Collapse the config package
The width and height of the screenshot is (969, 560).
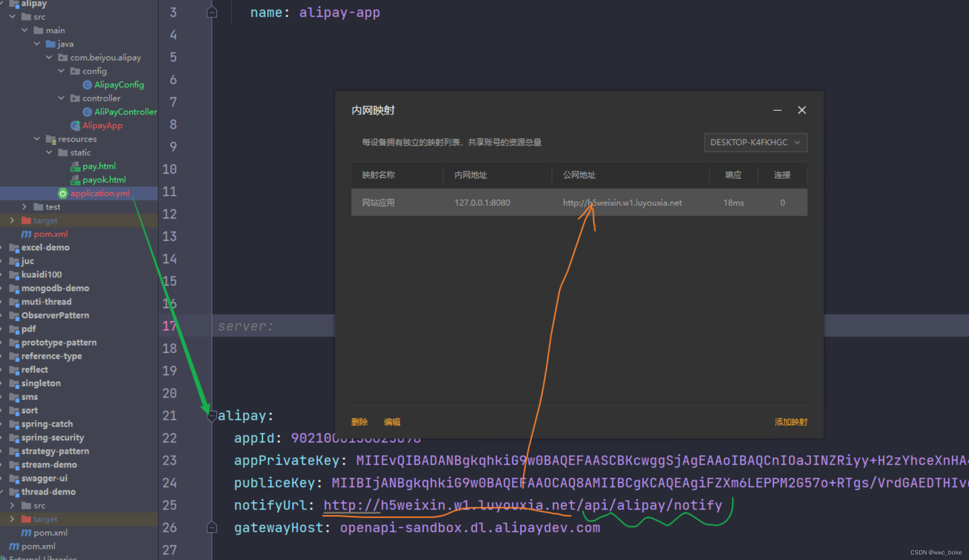coord(62,71)
